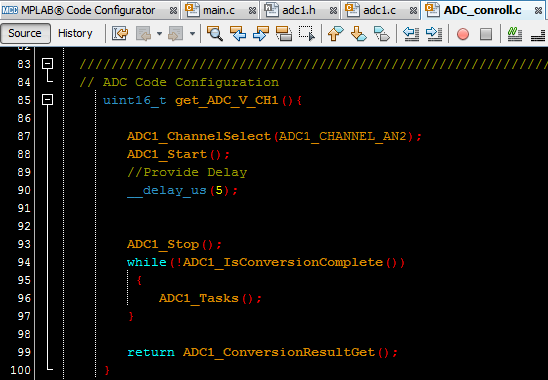Click the Last Edit location icon
The image size is (548, 380).
point(120,34)
